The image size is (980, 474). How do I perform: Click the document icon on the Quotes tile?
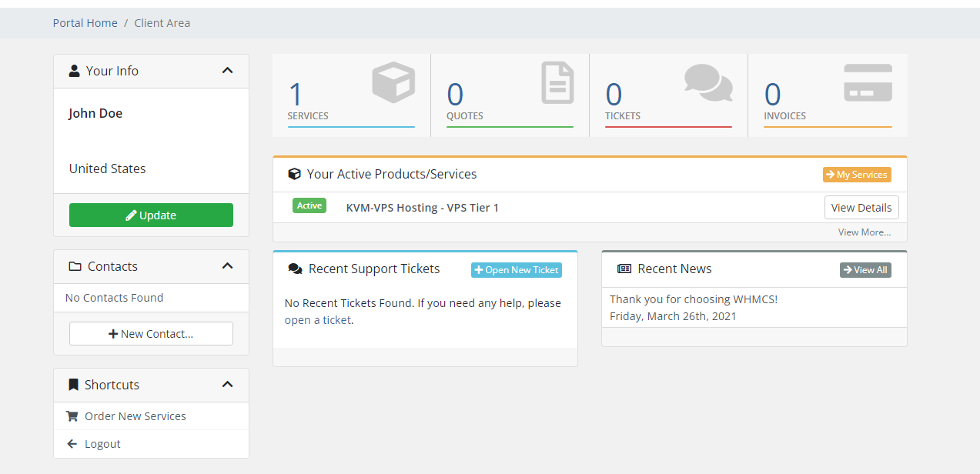(557, 82)
